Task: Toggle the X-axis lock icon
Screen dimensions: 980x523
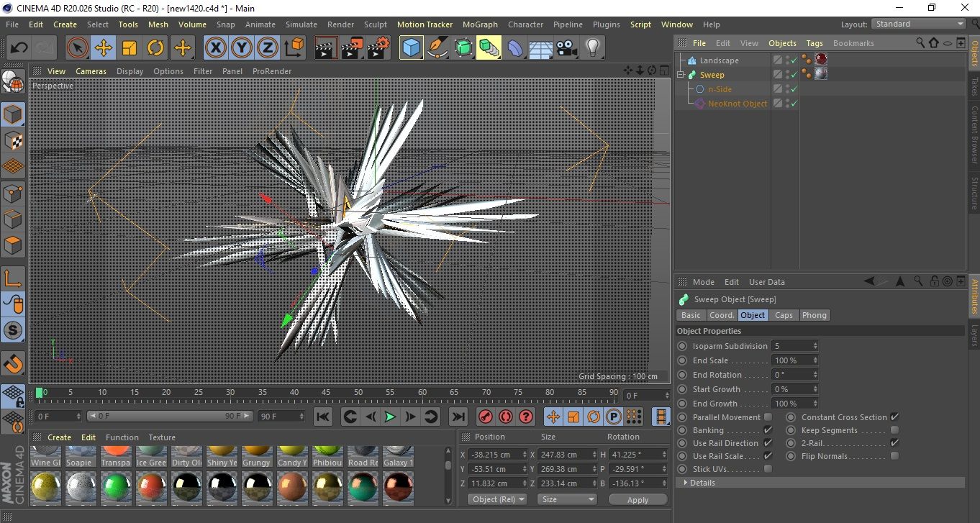Action: point(214,48)
